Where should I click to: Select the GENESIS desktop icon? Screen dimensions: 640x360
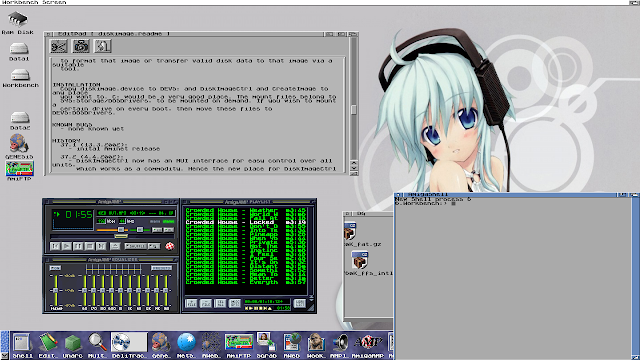(19, 144)
